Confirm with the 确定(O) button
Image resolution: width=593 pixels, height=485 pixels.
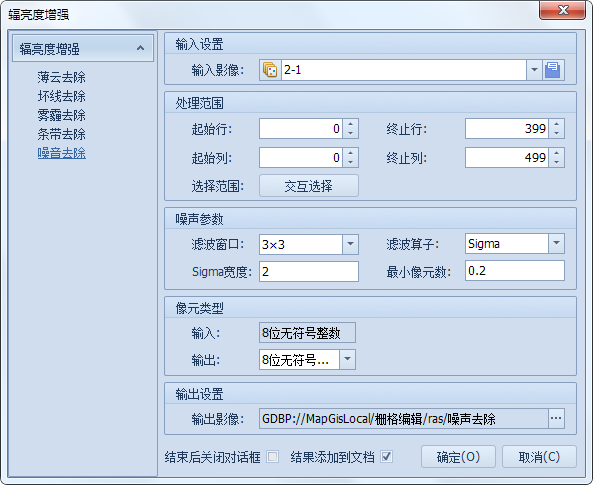point(458,457)
